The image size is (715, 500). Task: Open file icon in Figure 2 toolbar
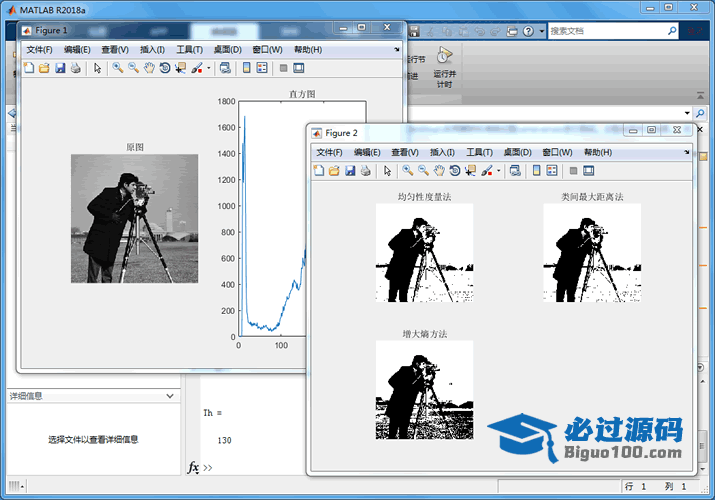[x=334, y=170]
